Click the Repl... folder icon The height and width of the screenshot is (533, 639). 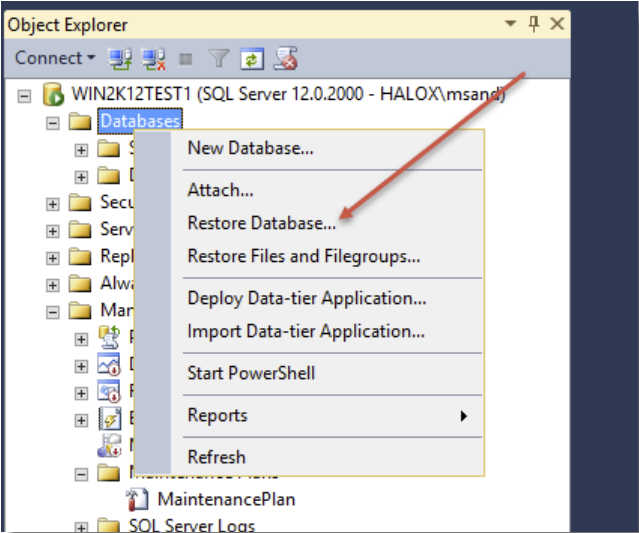pos(80,257)
